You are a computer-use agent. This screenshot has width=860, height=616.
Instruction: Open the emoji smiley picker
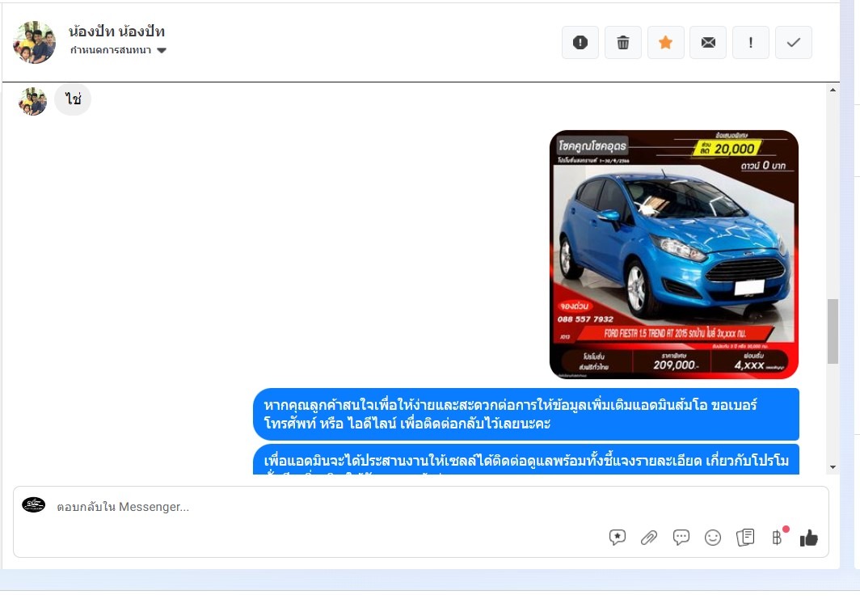tap(712, 538)
